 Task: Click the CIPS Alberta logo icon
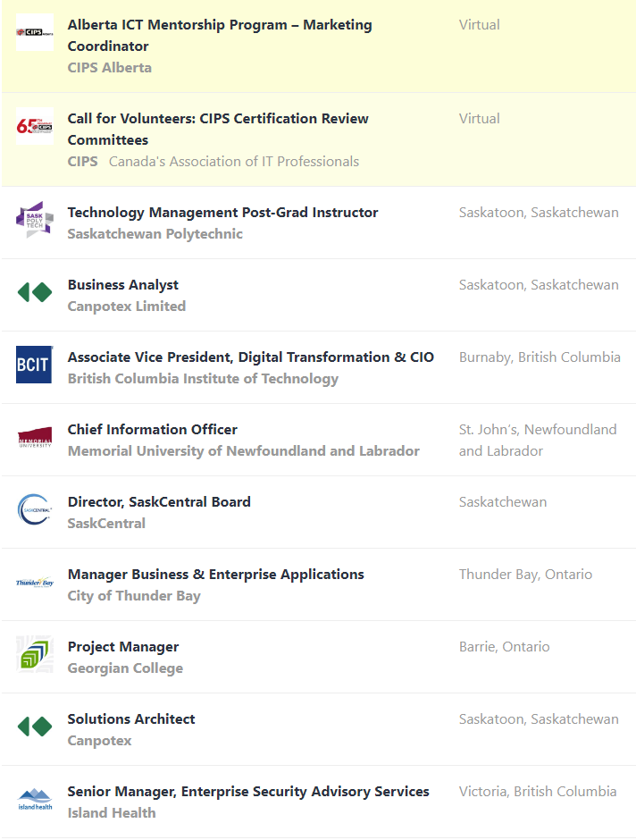[x=35, y=33]
